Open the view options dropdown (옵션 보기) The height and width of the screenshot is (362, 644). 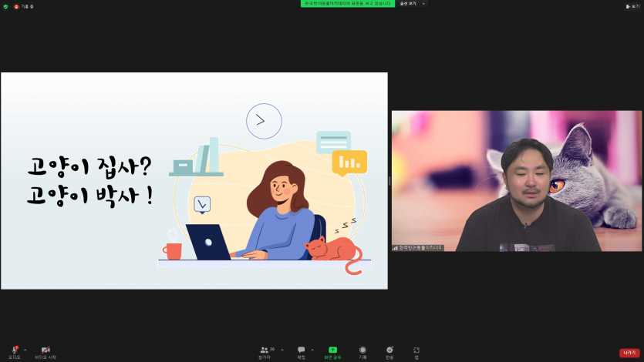click(412, 4)
